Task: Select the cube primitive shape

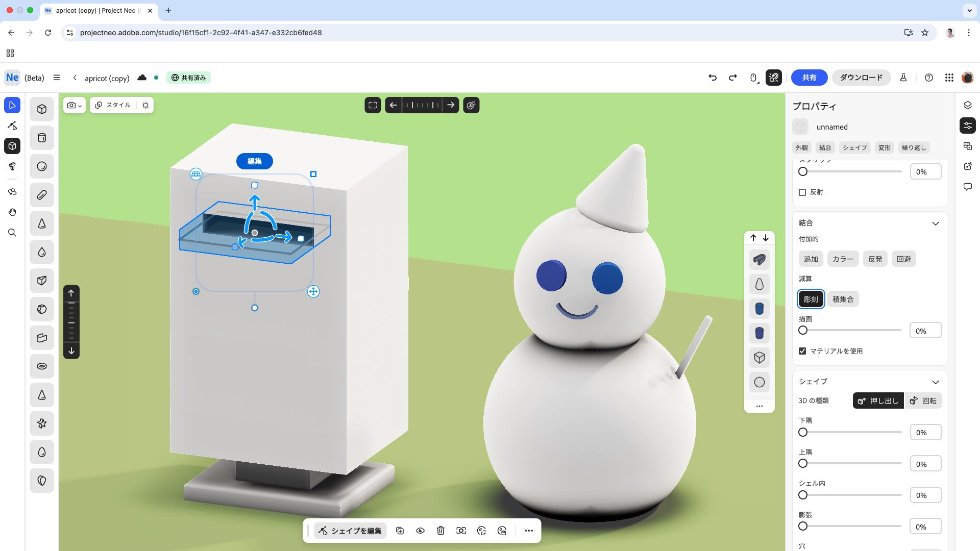Action: [x=41, y=109]
